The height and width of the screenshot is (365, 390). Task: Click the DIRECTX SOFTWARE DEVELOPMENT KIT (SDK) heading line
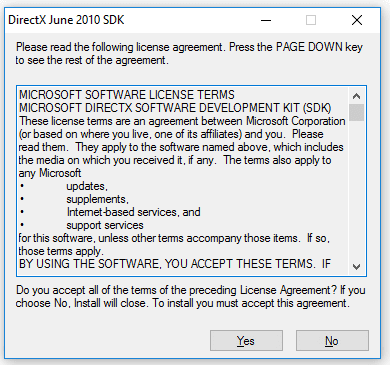point(175,108)
